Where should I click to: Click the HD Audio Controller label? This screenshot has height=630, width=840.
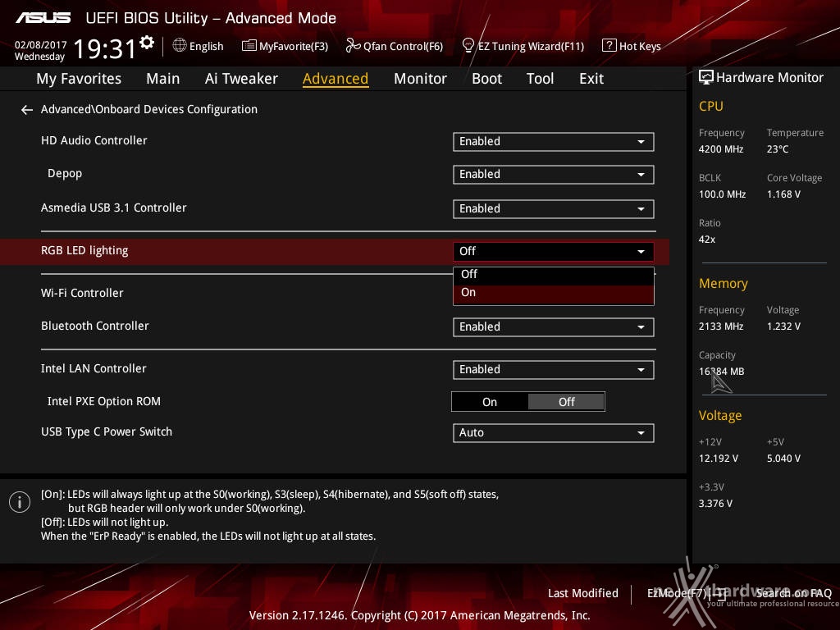tap(94, 140)
